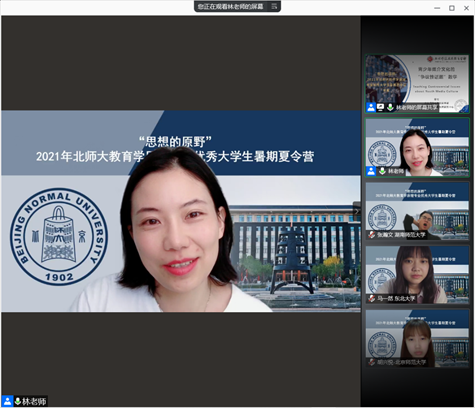Click the '您正在观看林老师的屏幕' banner text
475x408 pixels.
(x=230, y=6)
